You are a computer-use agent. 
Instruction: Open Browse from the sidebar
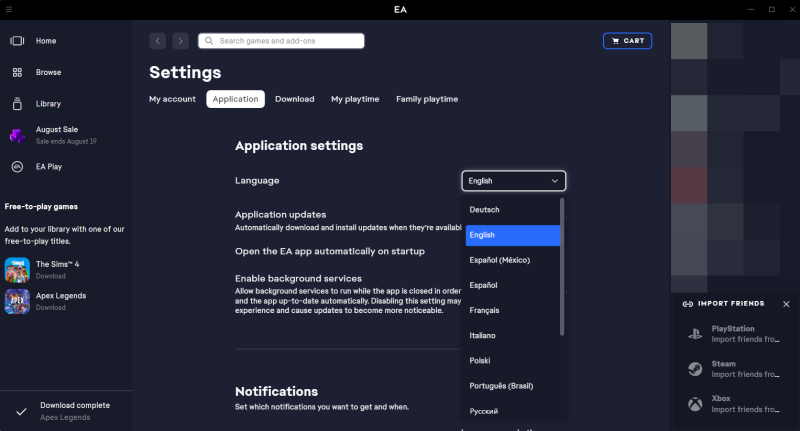tap(17, 73)
